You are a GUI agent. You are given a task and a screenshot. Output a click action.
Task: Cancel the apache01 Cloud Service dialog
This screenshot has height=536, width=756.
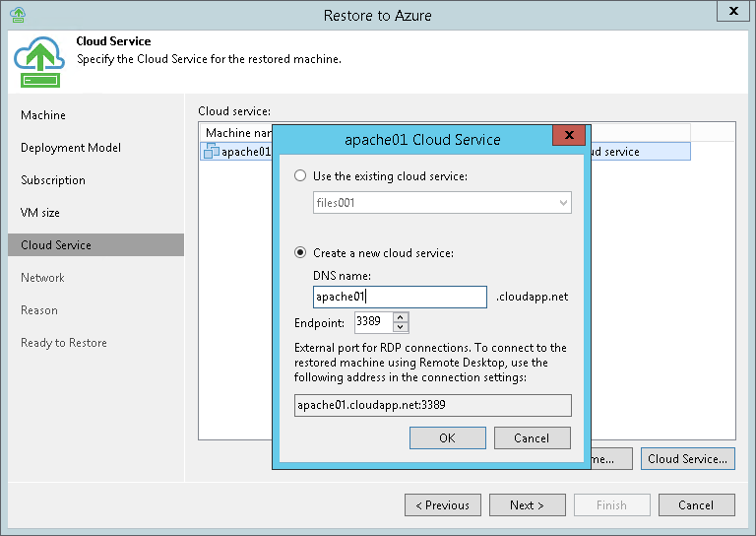533,438
